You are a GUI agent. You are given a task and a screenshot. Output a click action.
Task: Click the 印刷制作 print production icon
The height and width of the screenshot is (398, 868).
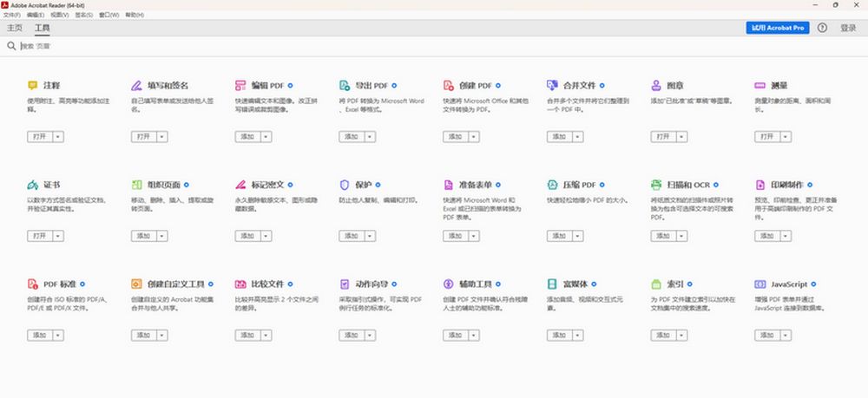[760, 185]
